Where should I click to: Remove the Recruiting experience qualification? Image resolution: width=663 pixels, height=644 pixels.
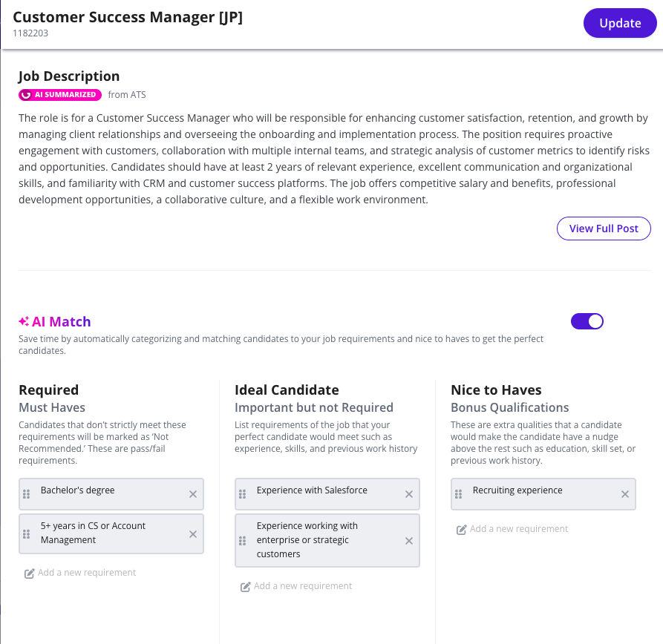click(x=625, y=494)
